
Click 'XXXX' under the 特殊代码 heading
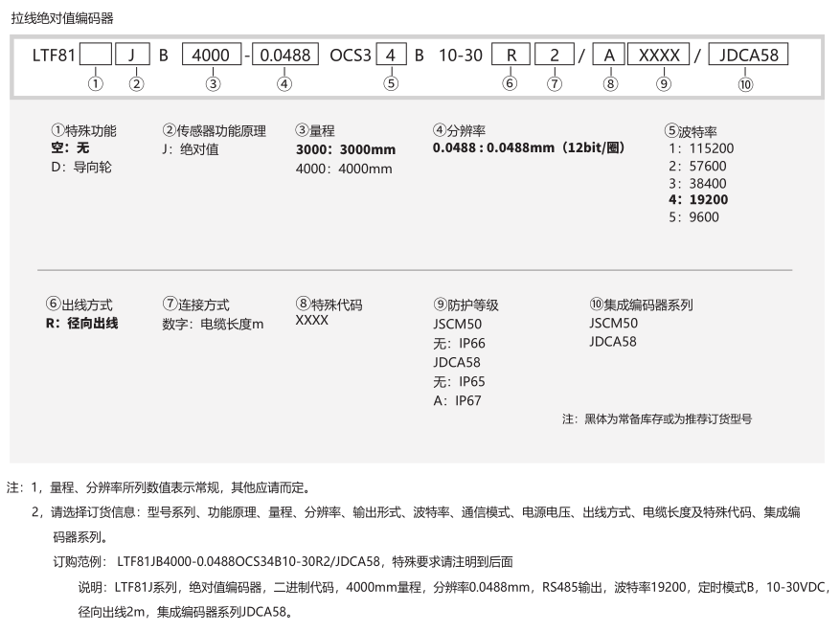[312, 320]
